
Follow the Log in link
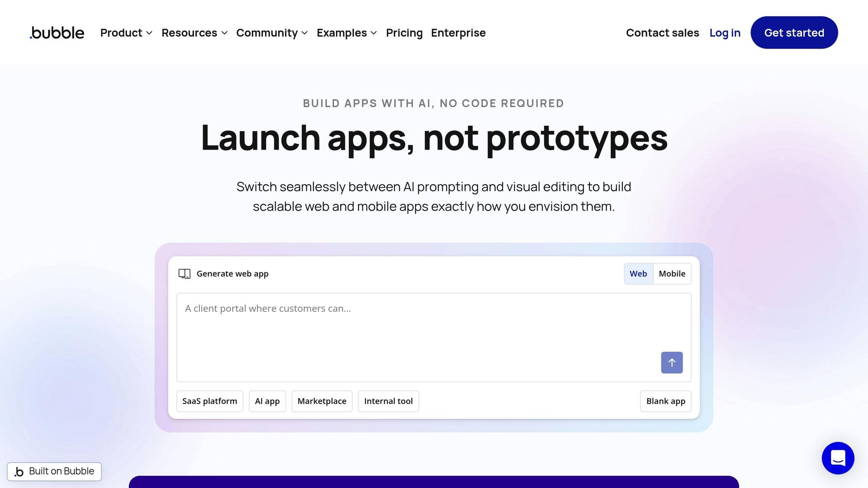point(725,33)
